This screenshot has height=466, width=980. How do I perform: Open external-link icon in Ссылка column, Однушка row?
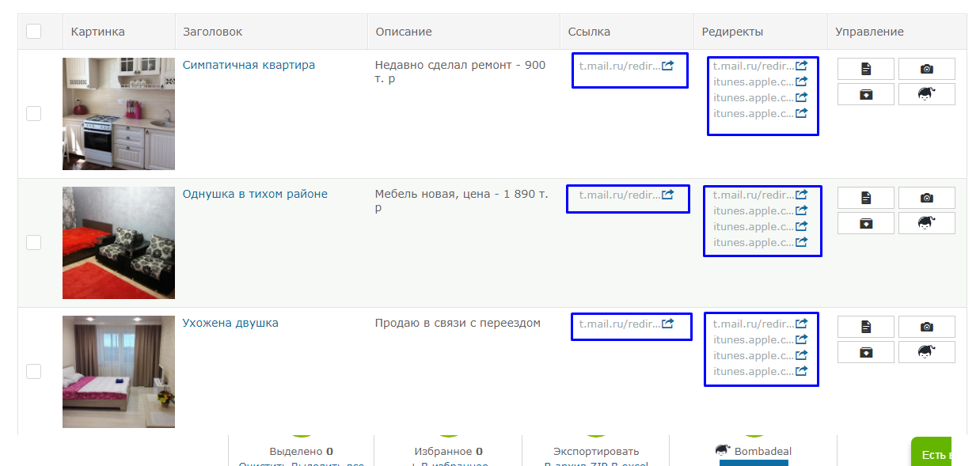pyautogui.click(x=667, y=195)
